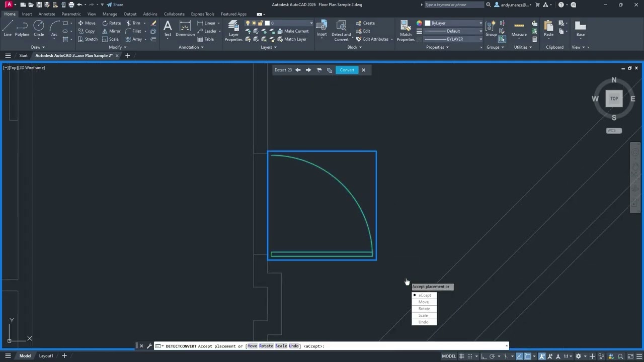Open the Insert ribbon tab

point(27,14)
